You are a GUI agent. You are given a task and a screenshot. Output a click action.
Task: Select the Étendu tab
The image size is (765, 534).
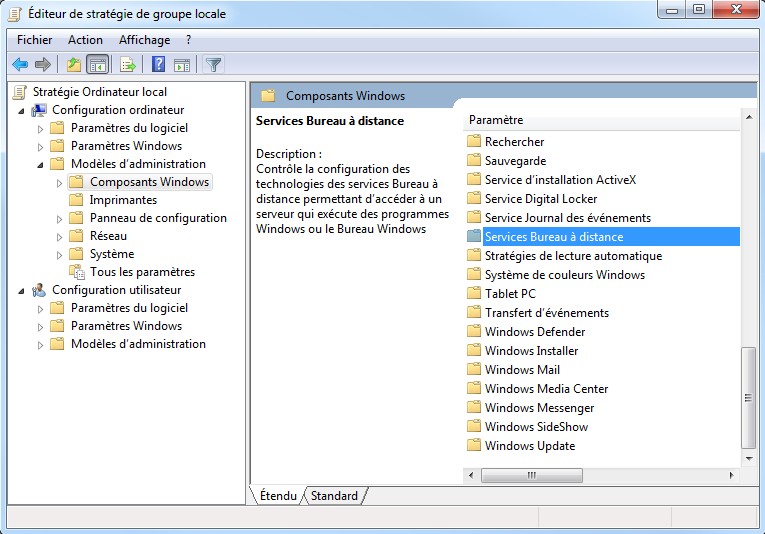278,496
